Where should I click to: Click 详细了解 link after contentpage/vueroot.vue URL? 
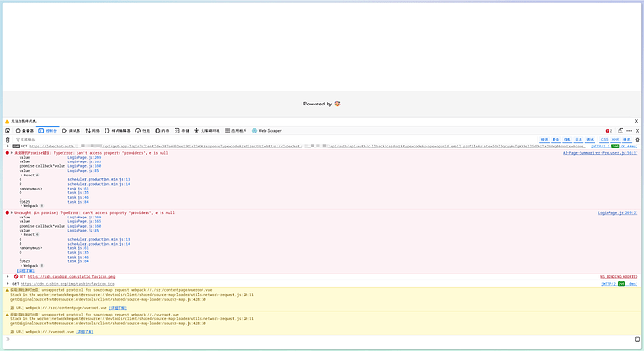pos(118,308)
